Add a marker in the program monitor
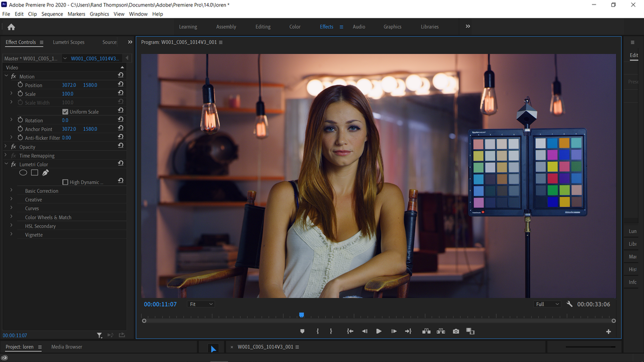This screenshot has height=362, width=644. point(302,331)
